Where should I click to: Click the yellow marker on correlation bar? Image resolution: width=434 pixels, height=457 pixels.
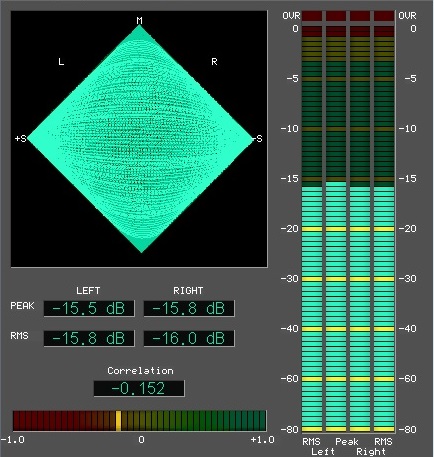[x=118, y=421]
